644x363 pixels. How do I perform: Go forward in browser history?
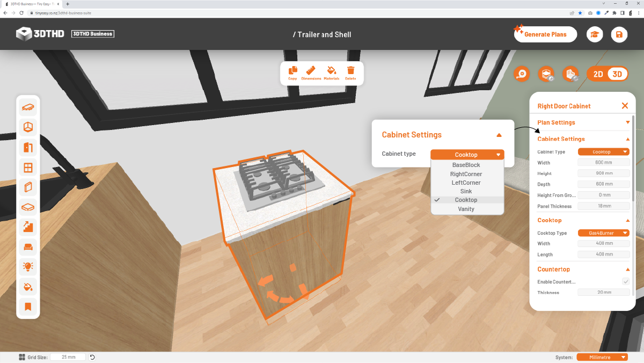point(13,12)
